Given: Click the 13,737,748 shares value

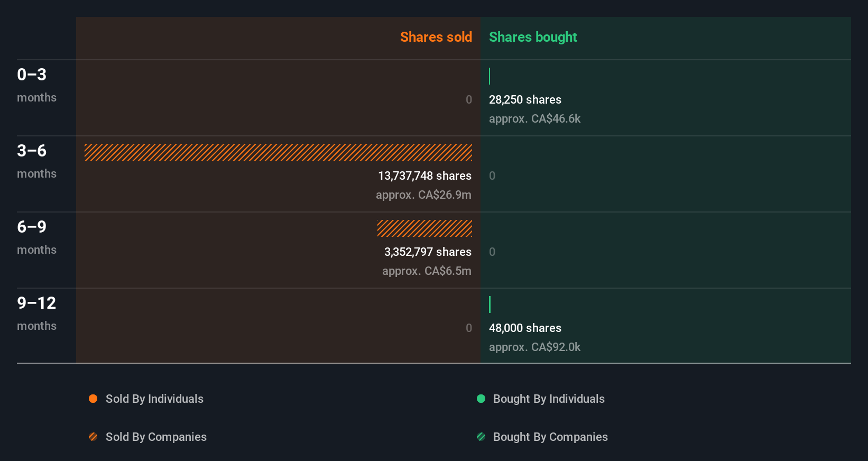Looking at the screenshot, I should (424, 176).
